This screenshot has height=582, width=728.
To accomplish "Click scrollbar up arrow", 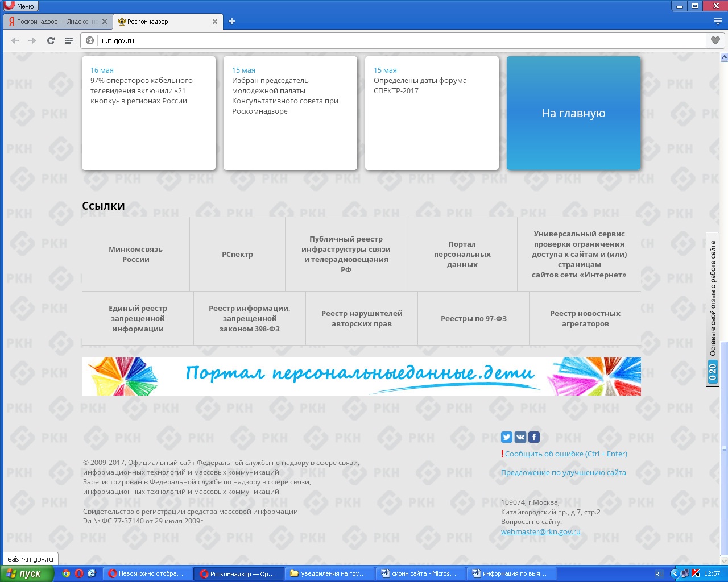I will [724, 57].
